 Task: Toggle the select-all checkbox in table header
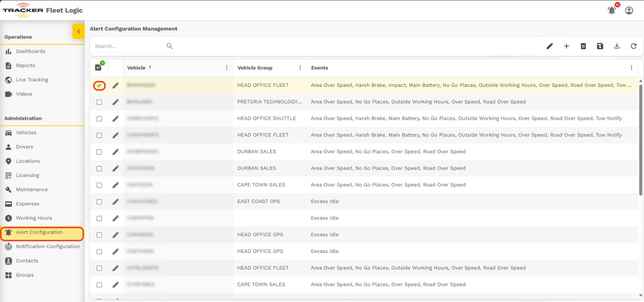98,68
